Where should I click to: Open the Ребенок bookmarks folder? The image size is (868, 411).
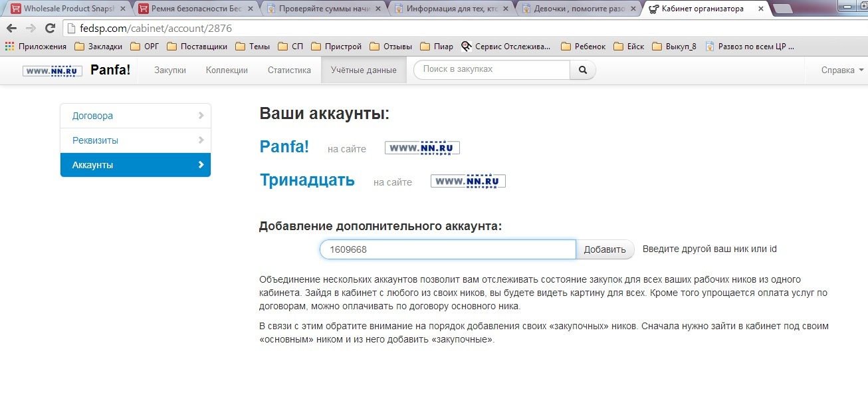click(x=584, y=47)
